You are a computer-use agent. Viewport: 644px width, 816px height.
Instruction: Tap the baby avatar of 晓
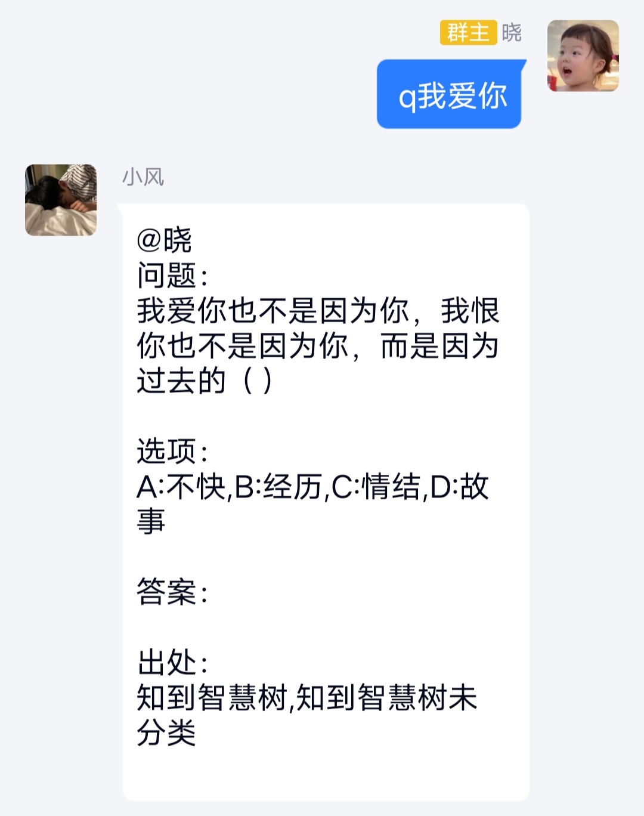[x=583, y=55]
